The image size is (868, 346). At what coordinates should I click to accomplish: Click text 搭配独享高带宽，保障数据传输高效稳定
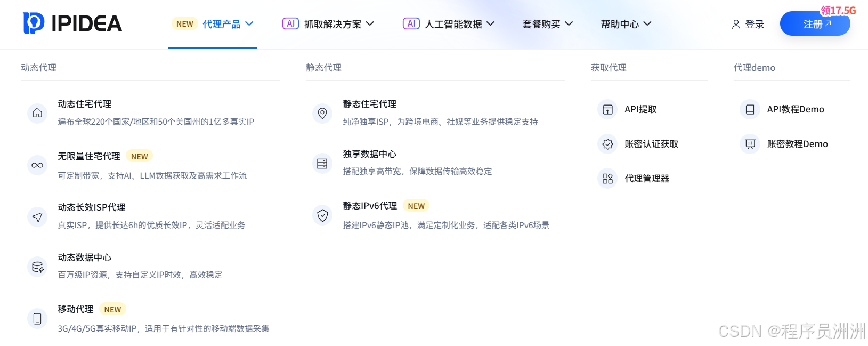[x=417, y=171]
